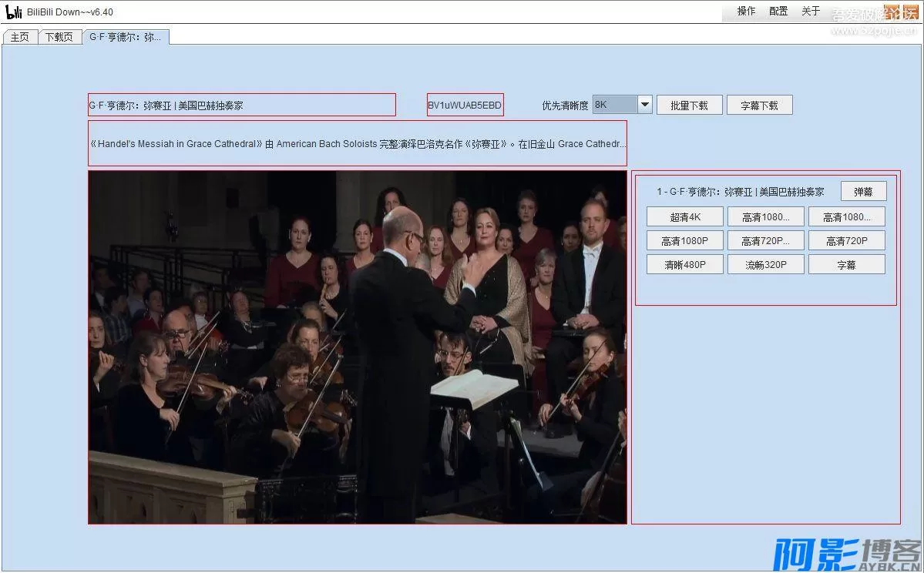Open the 配置 menu
Screen dimensions: 924x573
[778, 12]
